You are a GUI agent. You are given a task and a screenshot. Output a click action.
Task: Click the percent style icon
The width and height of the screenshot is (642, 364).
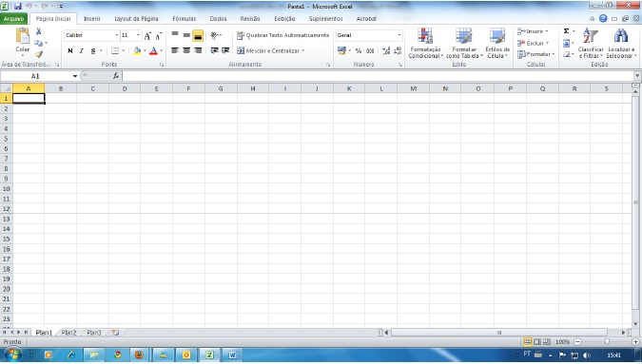pyautogui.click(x=359, y=50)
